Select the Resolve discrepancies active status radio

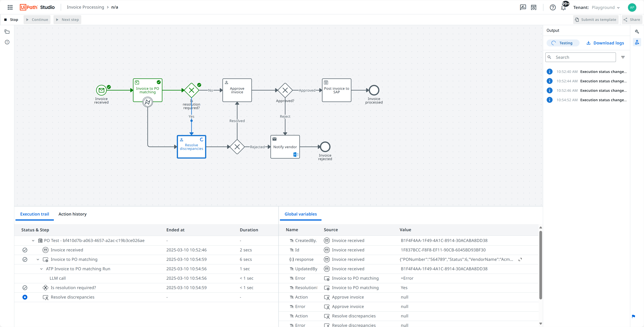[x=25, y=297]
